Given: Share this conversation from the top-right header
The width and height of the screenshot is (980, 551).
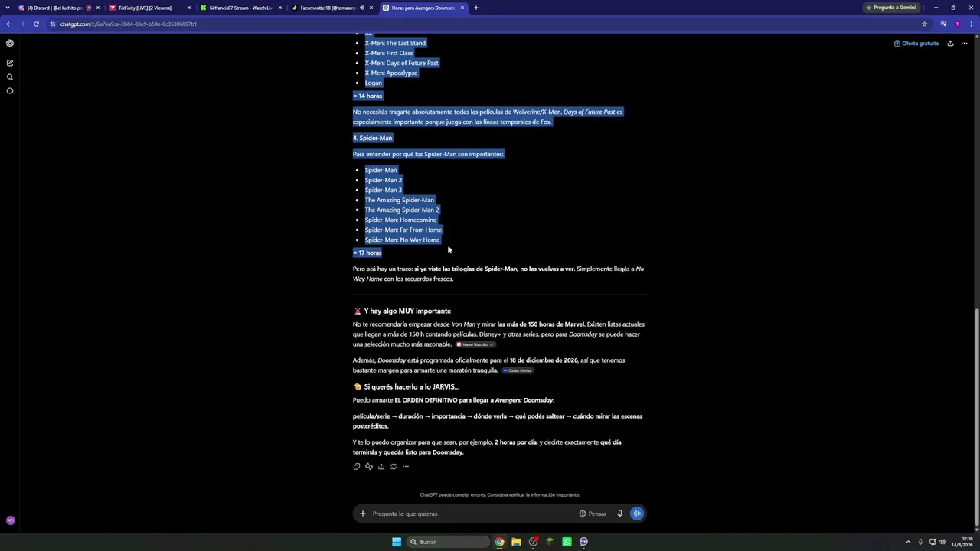Looking at the screenshot, I should (950, 44).
